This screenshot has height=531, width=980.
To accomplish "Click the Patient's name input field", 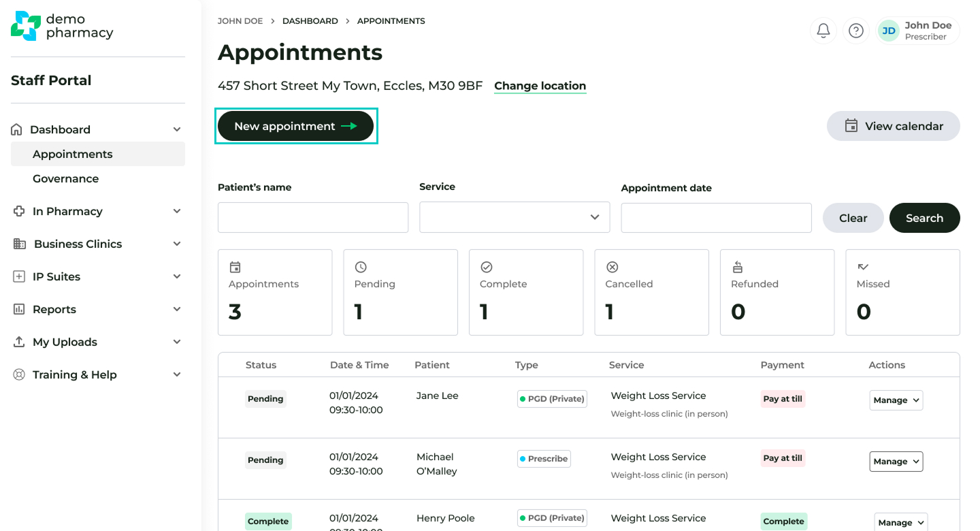I will pos(313,217).
